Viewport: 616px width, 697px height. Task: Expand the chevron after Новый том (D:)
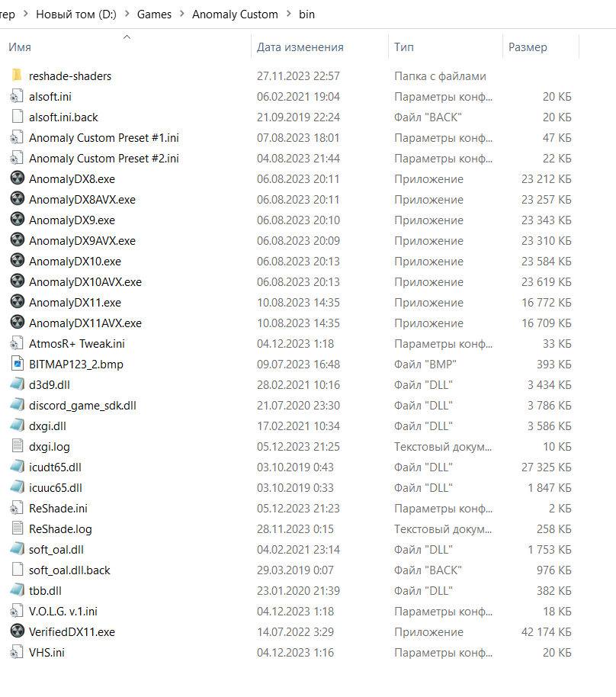tap(127, 14)
